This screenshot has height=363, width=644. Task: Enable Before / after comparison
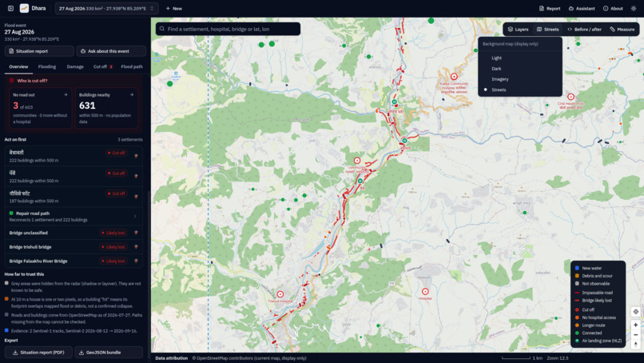tap(584, 30)
